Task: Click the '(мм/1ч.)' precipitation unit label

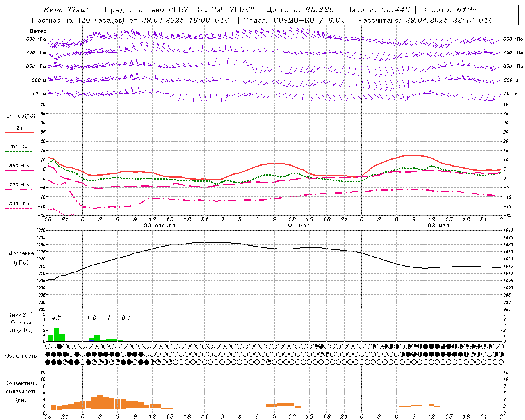Action: [x=21, y=330]
